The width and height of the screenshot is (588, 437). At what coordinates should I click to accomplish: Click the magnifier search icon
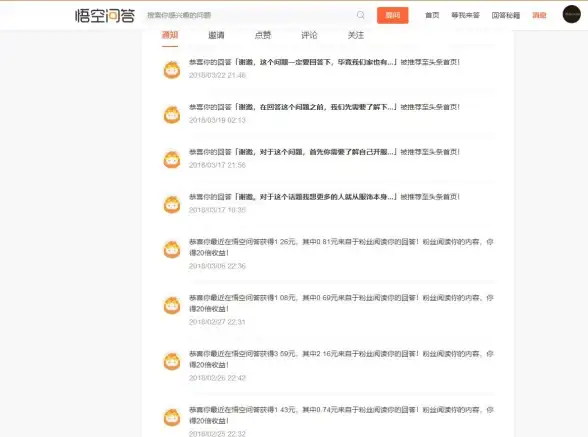(x=360, y=15)
